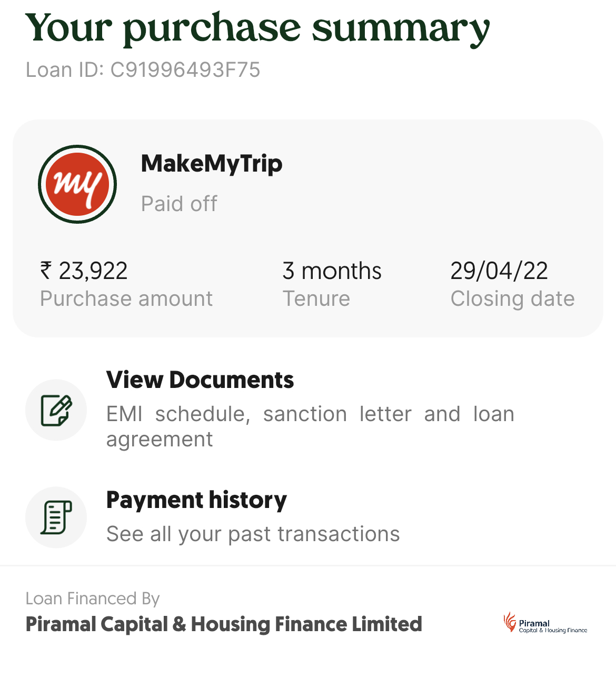
Task: Open View Documents
Action: click(200, 380)
